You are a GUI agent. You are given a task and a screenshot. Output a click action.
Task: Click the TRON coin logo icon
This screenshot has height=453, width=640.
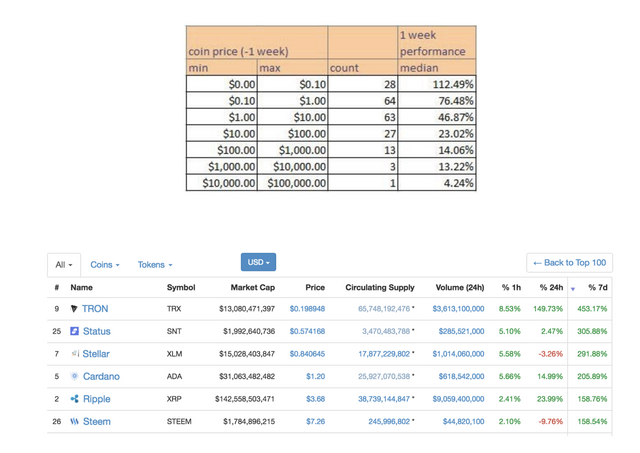pyautogui.click(x=74, y=309)
